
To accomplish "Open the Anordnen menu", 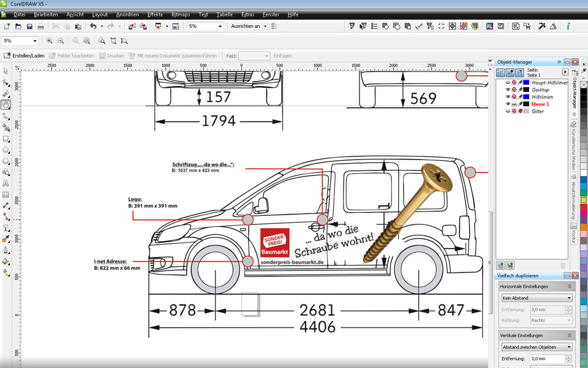I will point(127,14).
